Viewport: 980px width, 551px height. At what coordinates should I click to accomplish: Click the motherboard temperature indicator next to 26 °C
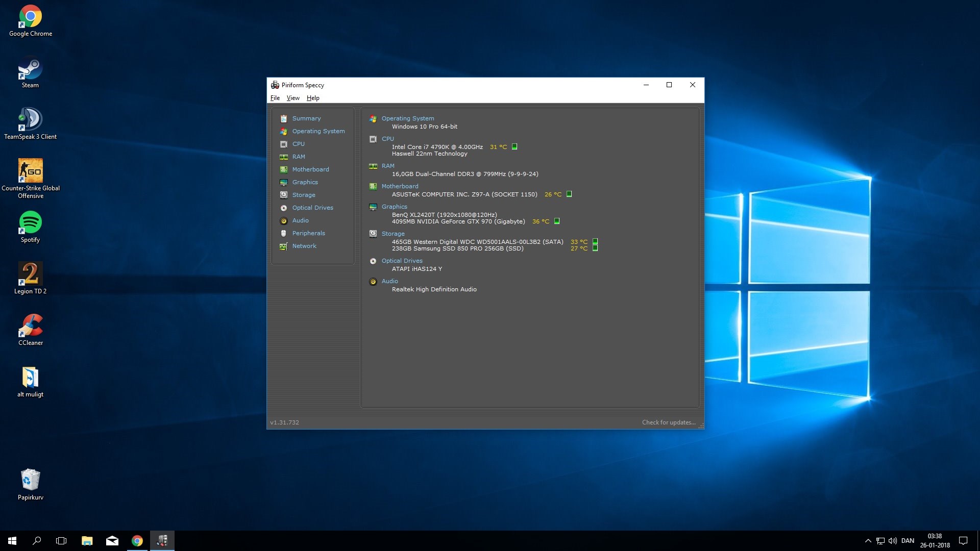[569, 194]
